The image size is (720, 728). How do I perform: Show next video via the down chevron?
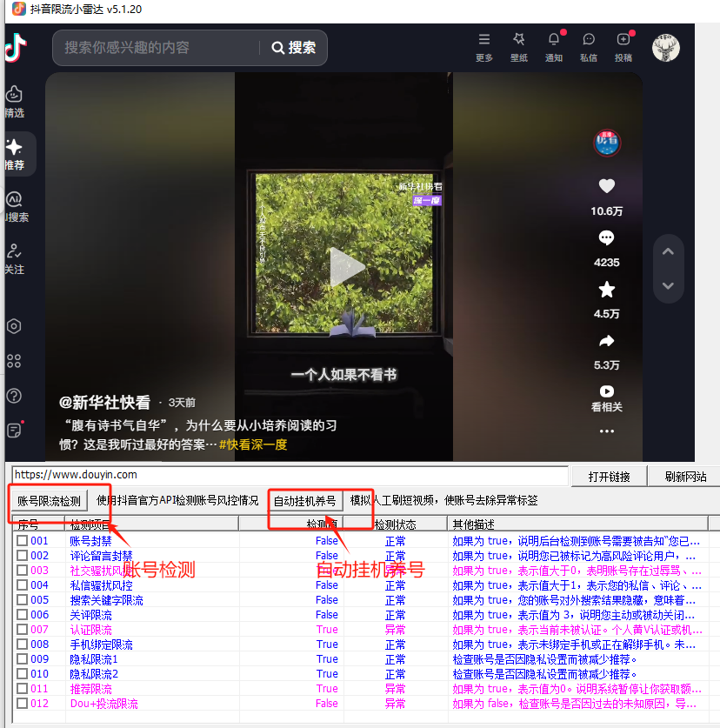[668, 284]
